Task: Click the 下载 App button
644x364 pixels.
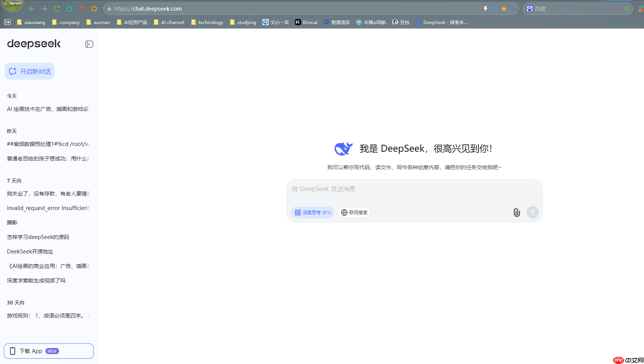Action: click(x=48, y=351)
